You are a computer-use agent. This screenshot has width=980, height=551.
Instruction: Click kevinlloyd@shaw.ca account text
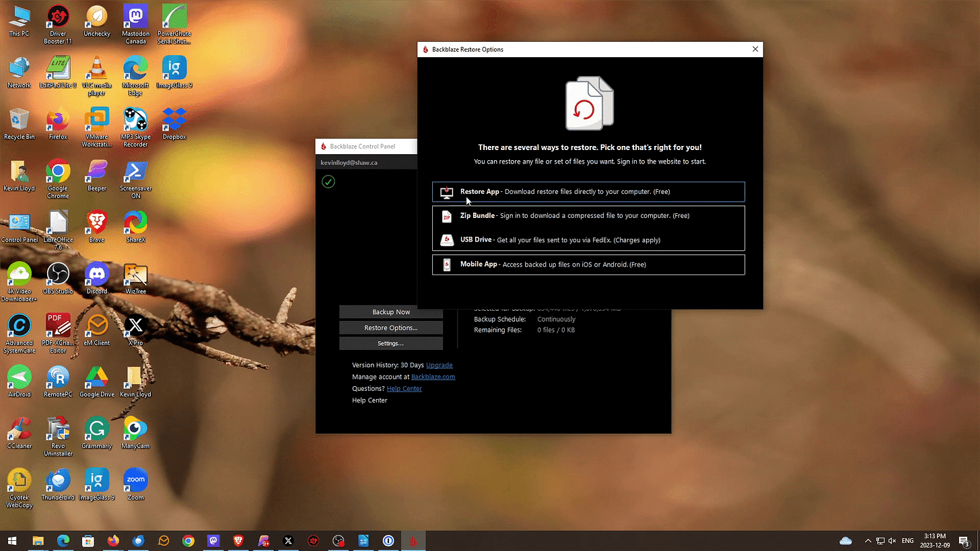pyautogui.click(x=349, y=163)
